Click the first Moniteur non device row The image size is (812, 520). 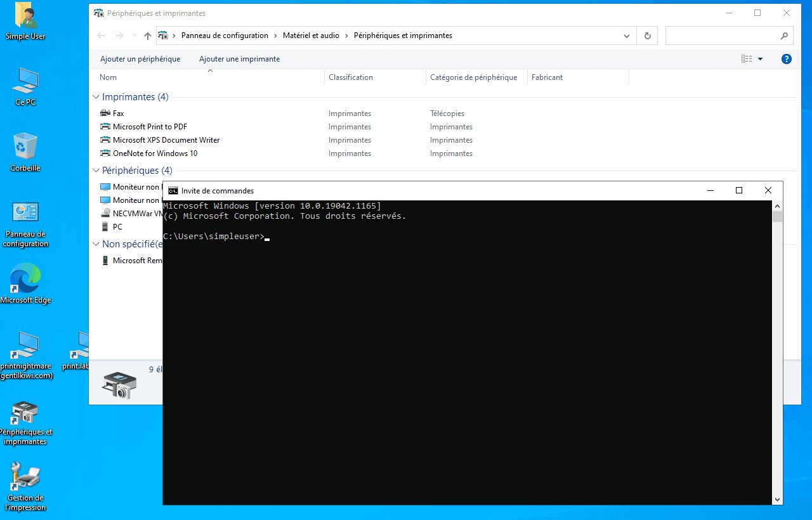click(x=131, y=187)
